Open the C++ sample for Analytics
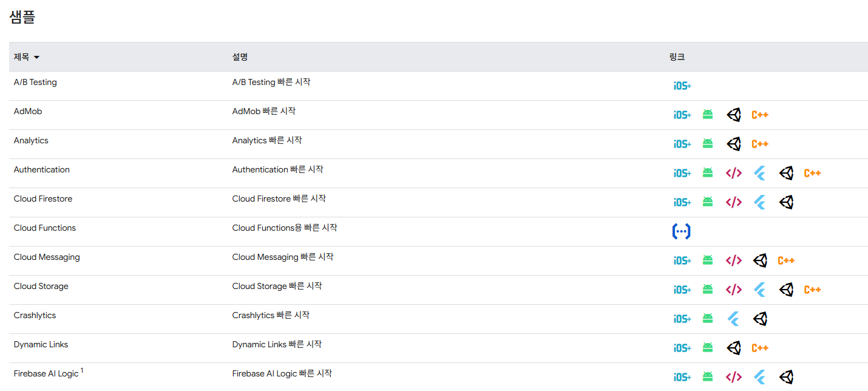Screen dimensions: 868x391 point(760,144)
